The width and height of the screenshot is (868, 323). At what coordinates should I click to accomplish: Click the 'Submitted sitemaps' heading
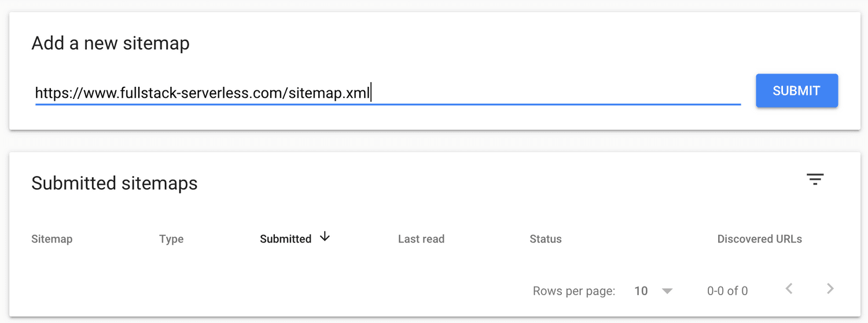(115, 183)
